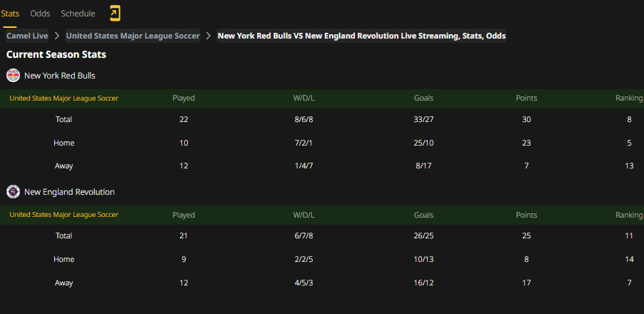Switch to the Stats tab
644x314 pixels.
pyautogui.click(x=10, y=14)
